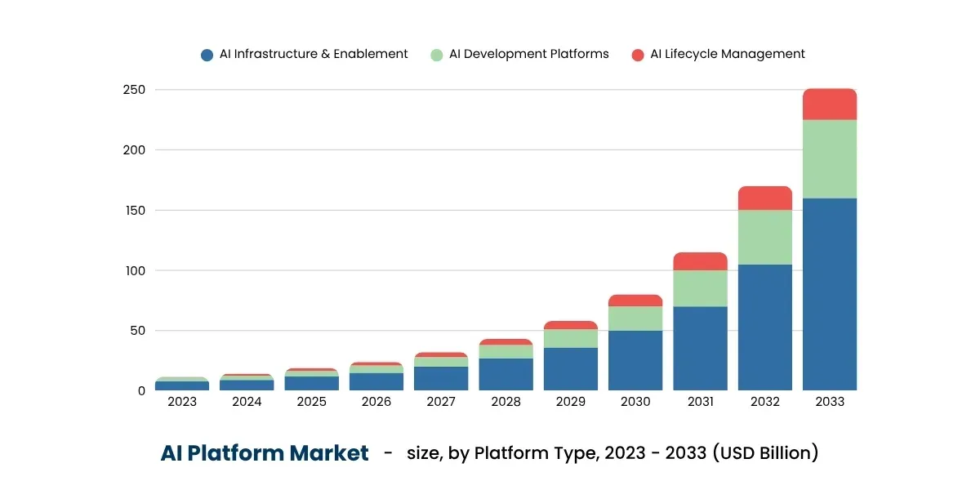Click the green AI Development Platforms legend dot

coord(437,55)
